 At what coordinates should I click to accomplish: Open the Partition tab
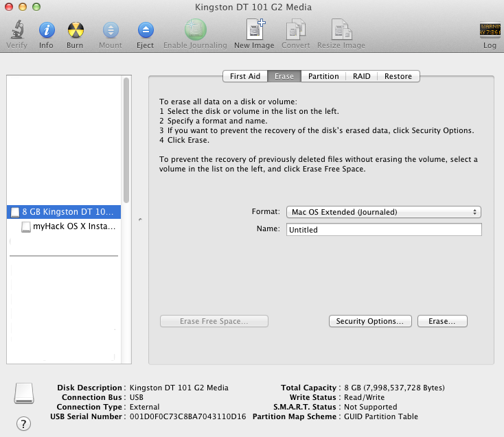point(323,76)
